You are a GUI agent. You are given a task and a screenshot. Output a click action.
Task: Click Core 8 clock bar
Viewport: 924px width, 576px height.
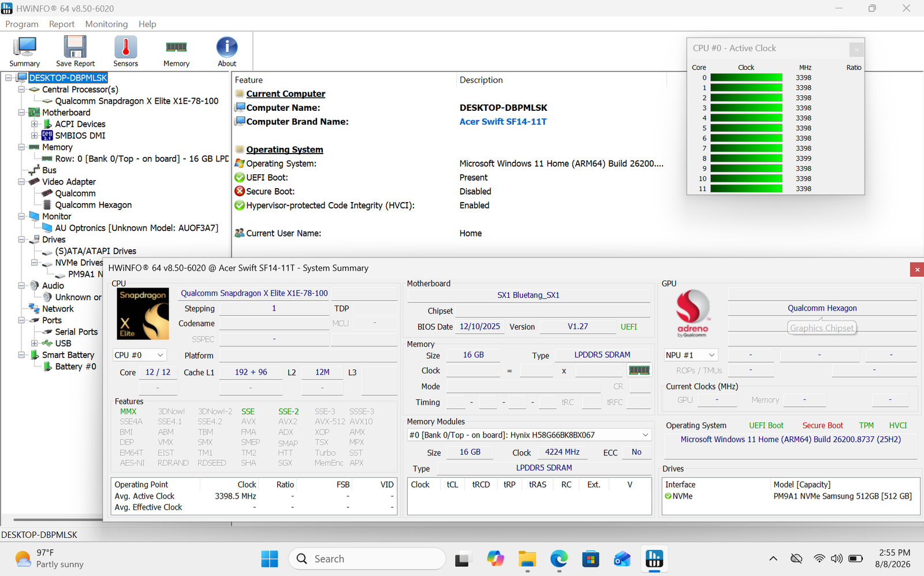[x=746, y=159]
